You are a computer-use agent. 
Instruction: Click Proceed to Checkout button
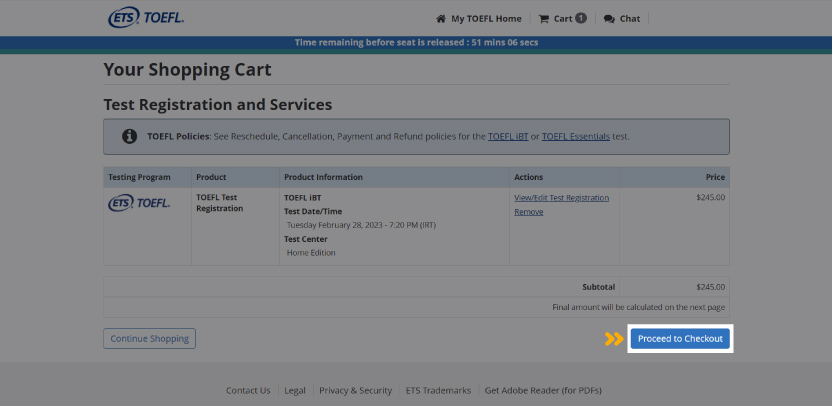click(680, 339)
